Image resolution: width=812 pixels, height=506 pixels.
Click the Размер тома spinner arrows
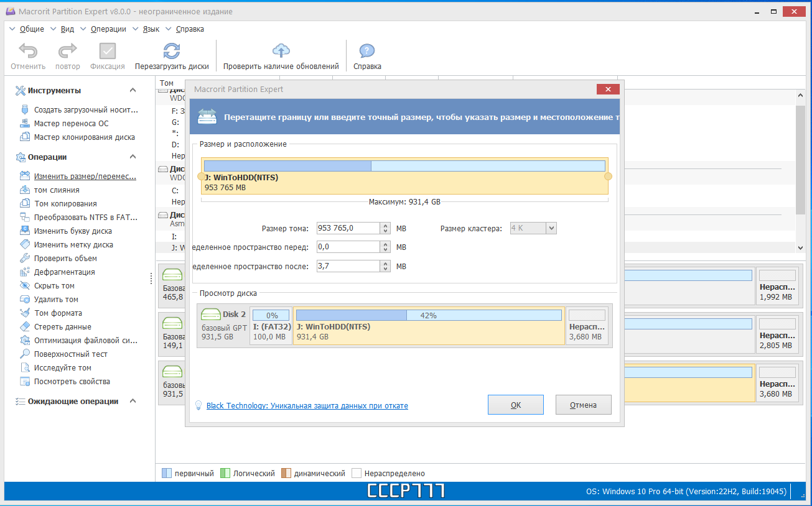386,228
